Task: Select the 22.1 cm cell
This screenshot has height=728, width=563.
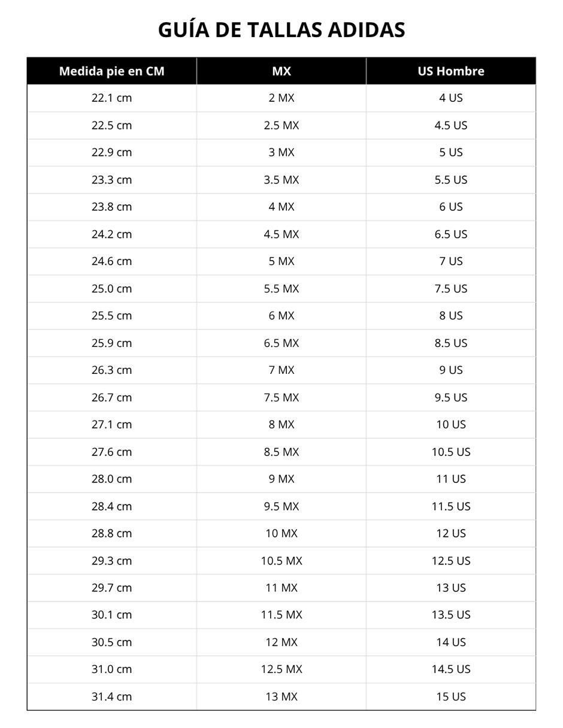Action: (111, 98)
